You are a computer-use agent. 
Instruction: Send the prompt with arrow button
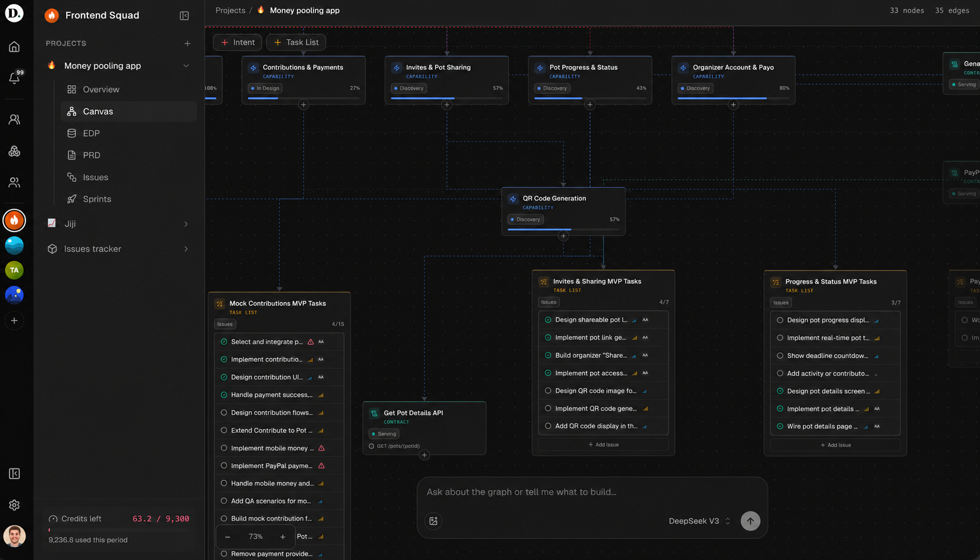[x=750, y=521]
